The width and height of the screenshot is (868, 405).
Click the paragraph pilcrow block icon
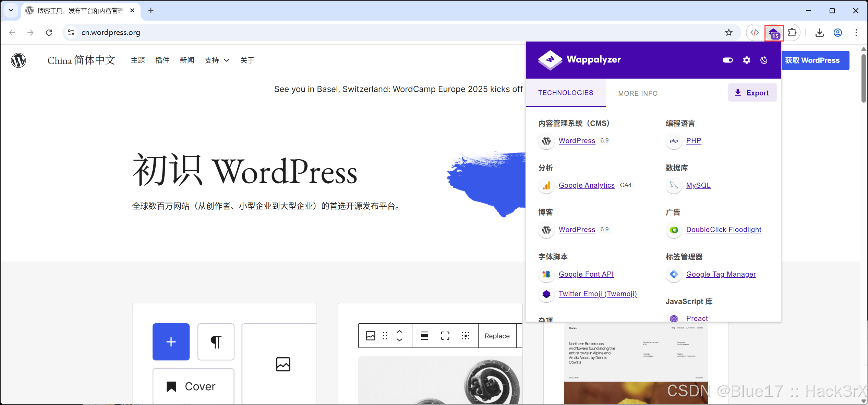coord(216,342)
